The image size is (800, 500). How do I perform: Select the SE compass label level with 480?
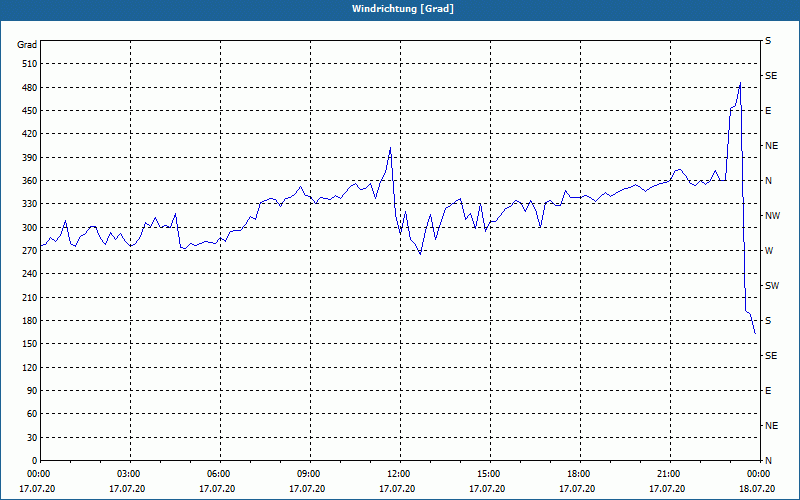click(x=771, y=76)
